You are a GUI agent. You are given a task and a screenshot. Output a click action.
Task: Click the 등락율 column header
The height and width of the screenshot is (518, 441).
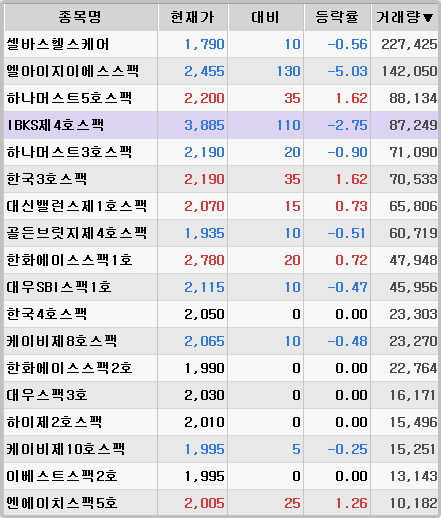pyautogui.click(x=337, y=17)
